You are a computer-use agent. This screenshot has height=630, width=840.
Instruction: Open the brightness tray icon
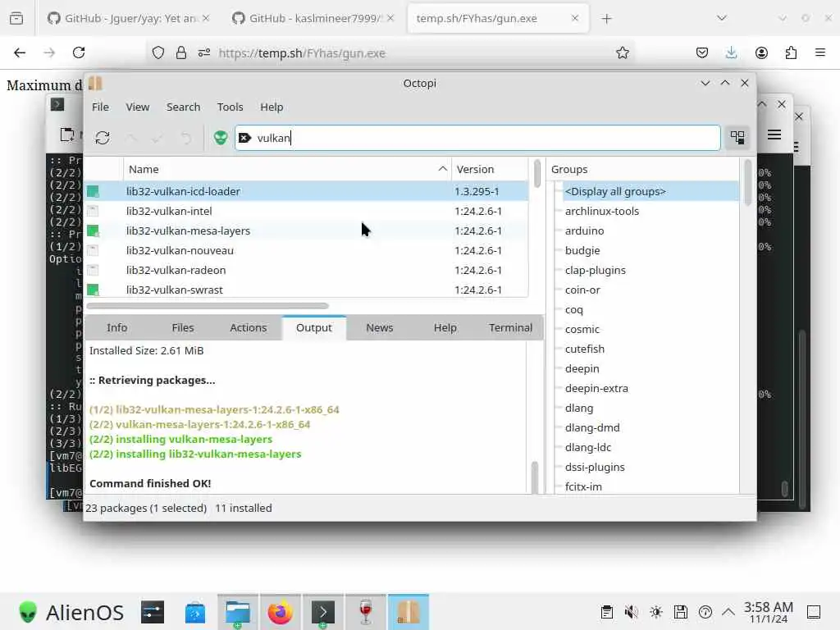(x=655, y=612)
